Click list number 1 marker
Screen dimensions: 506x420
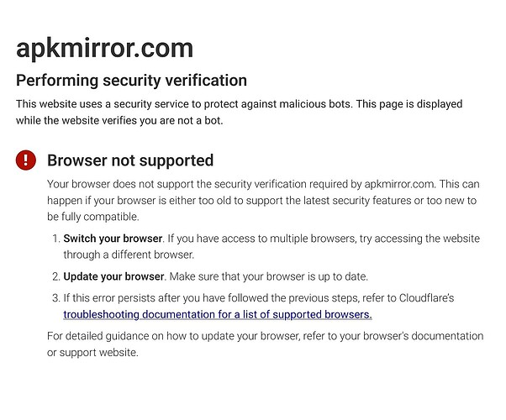coord(56,239)
